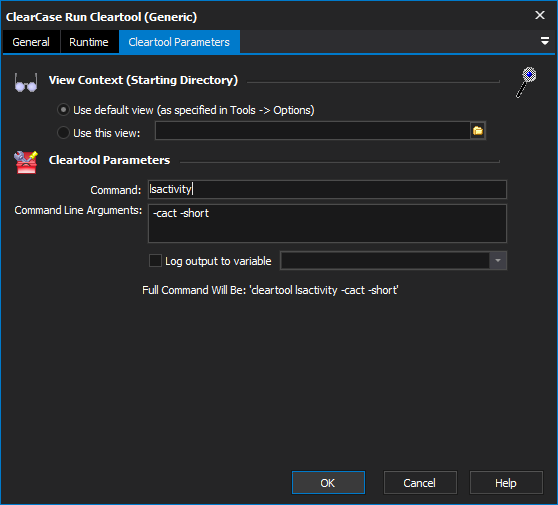
Task: Select the Cleartool Parameters tab
Action: (179, 42)
